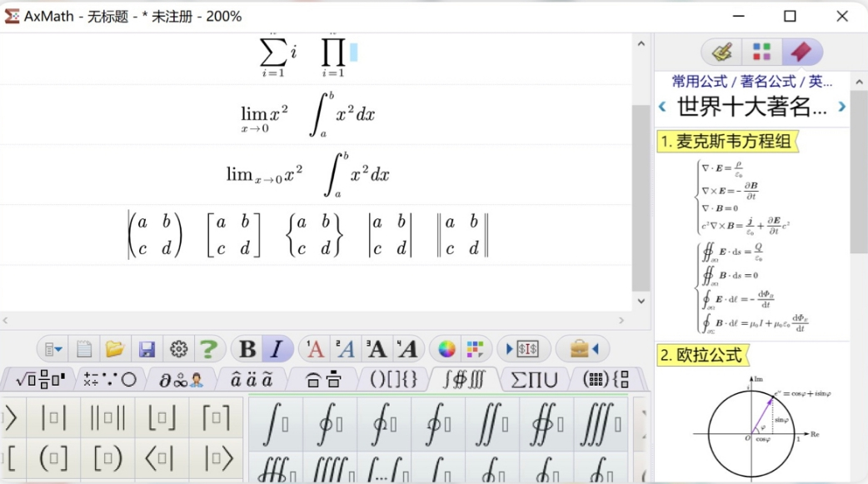
Task: Save the formula with the floppy disk icon
Action: pos(147,349)
